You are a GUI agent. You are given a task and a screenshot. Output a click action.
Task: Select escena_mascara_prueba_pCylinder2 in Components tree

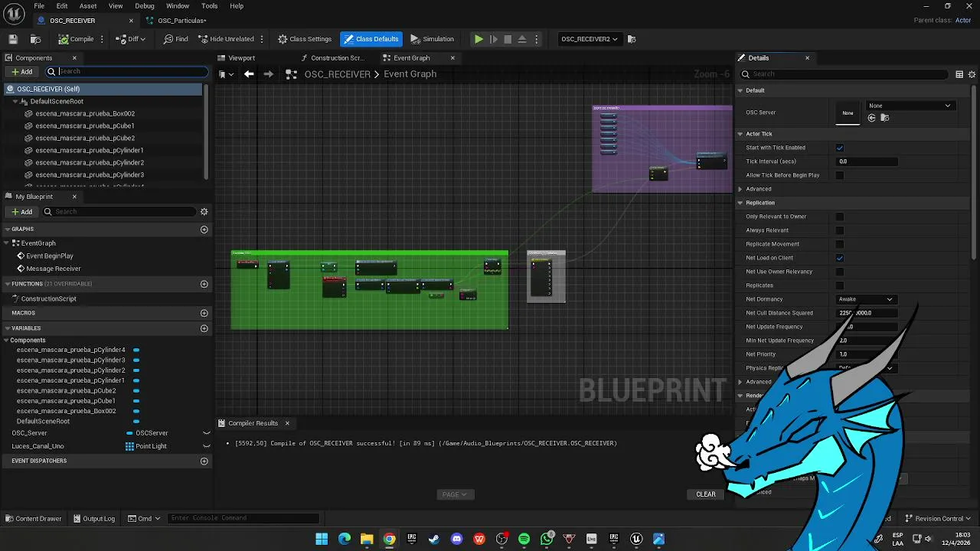(89, 162)
